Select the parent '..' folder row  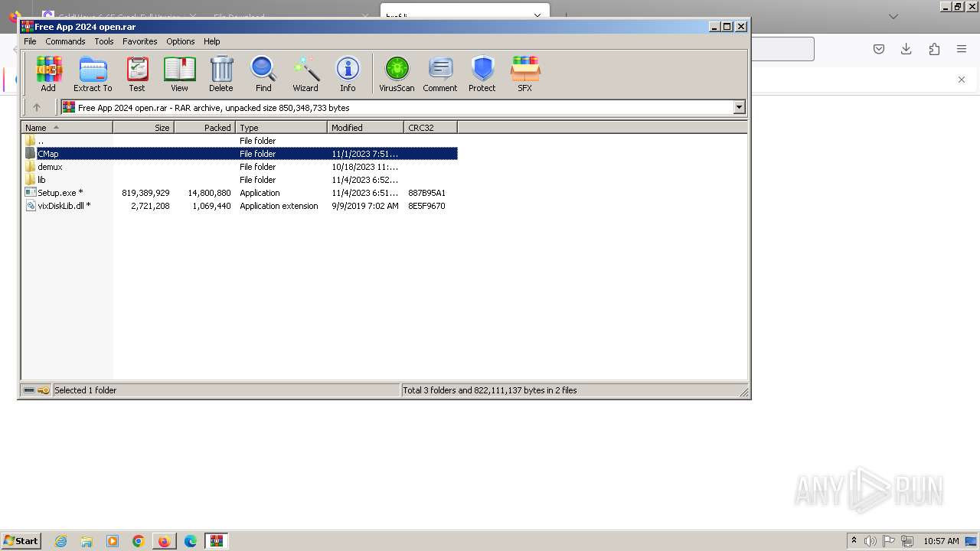point(240,141)
